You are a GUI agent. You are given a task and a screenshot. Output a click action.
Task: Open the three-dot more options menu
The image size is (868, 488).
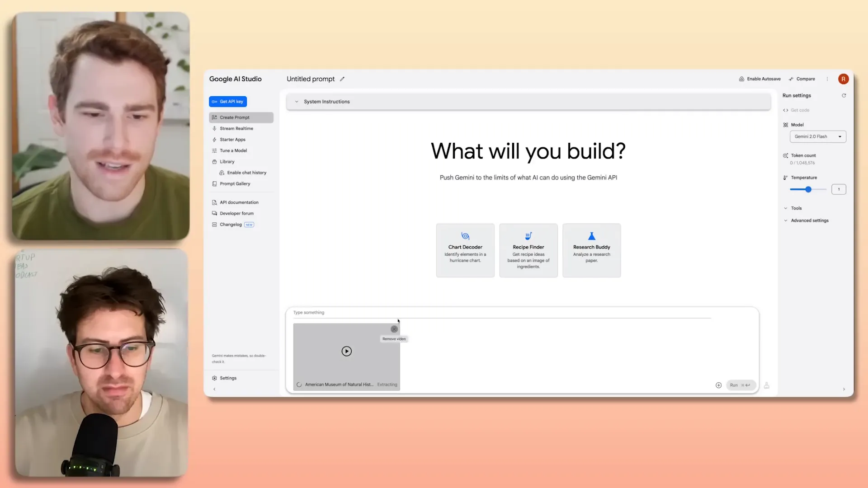(x=827, y=79)
